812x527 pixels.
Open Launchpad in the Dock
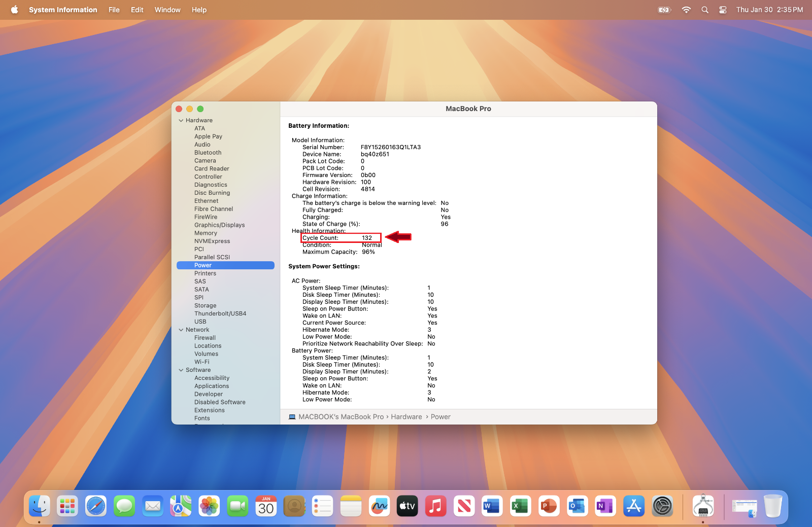(x=67, y=506)
